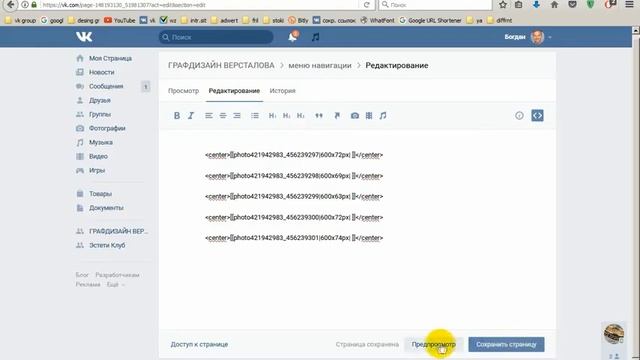Go to VK home via logo
Screen dimensions: 640x360
click(x=84, y=37)
